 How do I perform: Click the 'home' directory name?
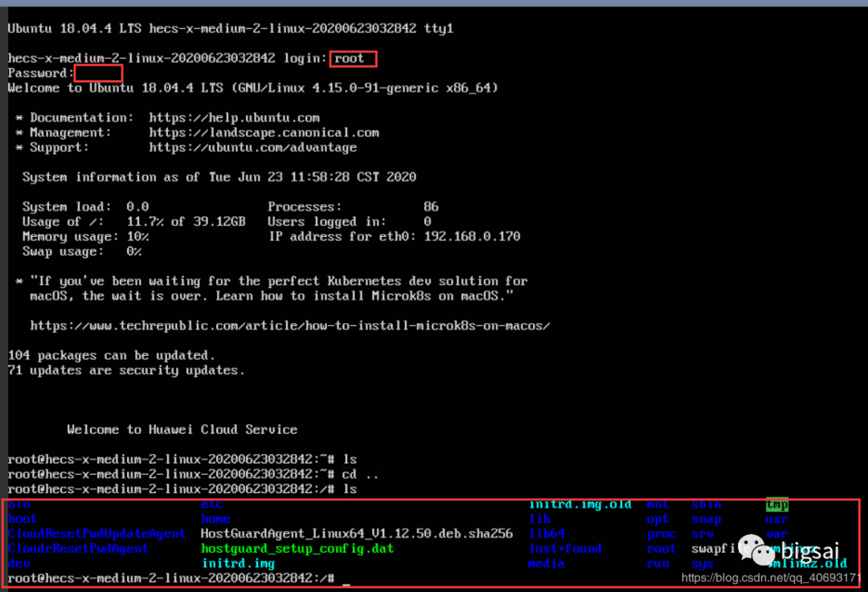pos(216,520)
